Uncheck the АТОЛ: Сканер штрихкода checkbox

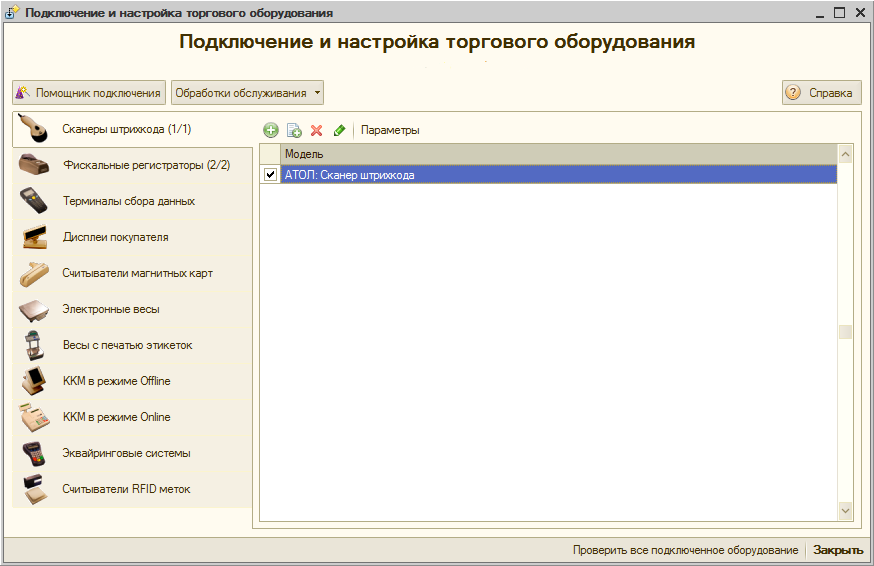click(x=270, y=175)
